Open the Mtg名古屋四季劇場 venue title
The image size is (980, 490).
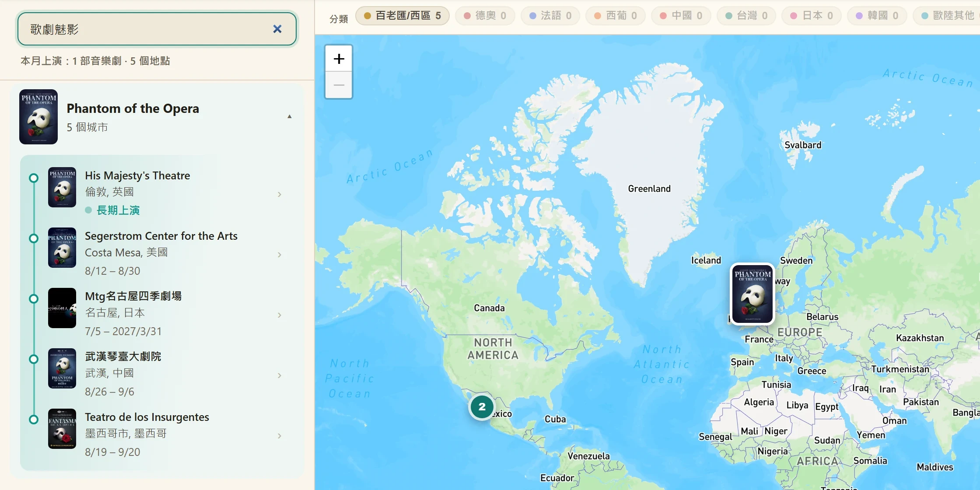(133, 296)
